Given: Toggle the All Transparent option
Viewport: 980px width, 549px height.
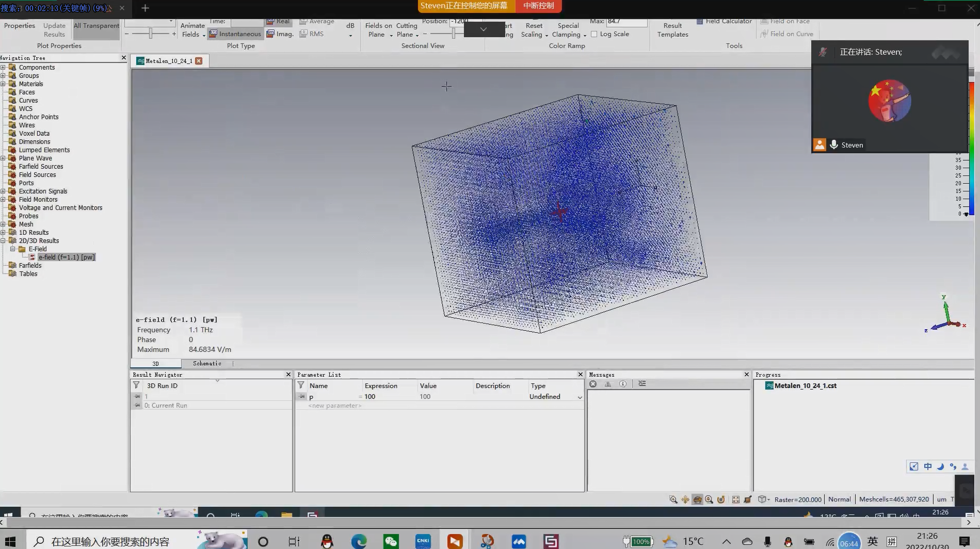Looking at the screenshot, I should point(97,30).
